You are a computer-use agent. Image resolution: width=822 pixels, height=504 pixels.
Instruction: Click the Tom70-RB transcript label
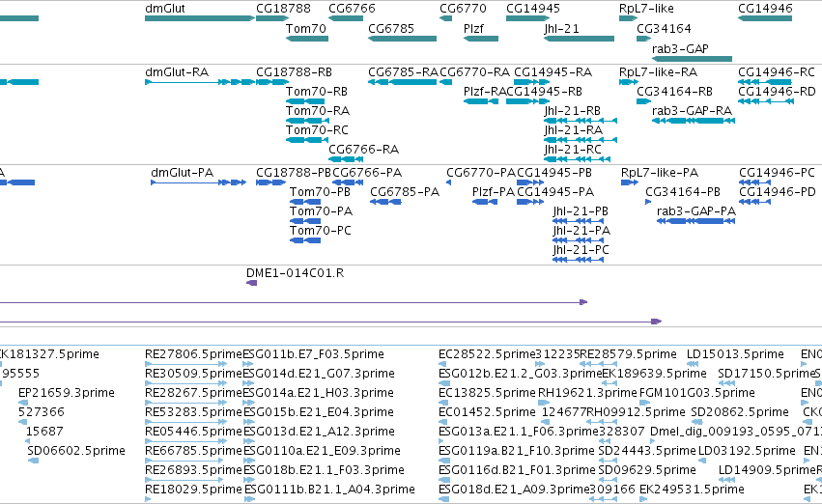click(317, 92)
